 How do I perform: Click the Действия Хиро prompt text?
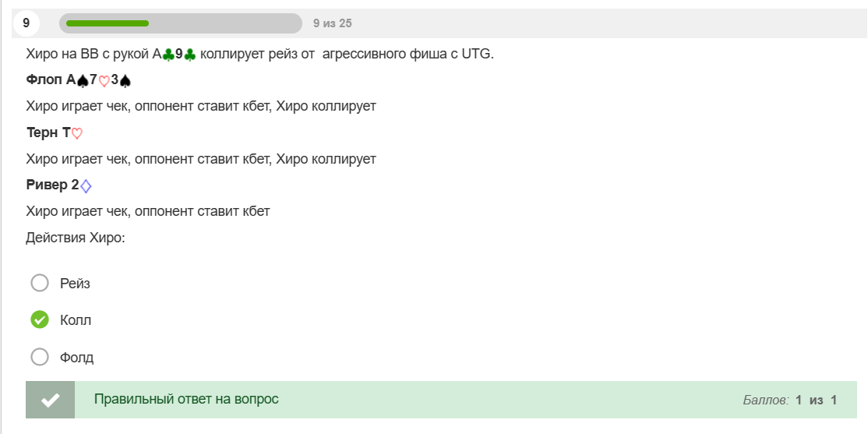pyautogui.click(x=76, y=238)
